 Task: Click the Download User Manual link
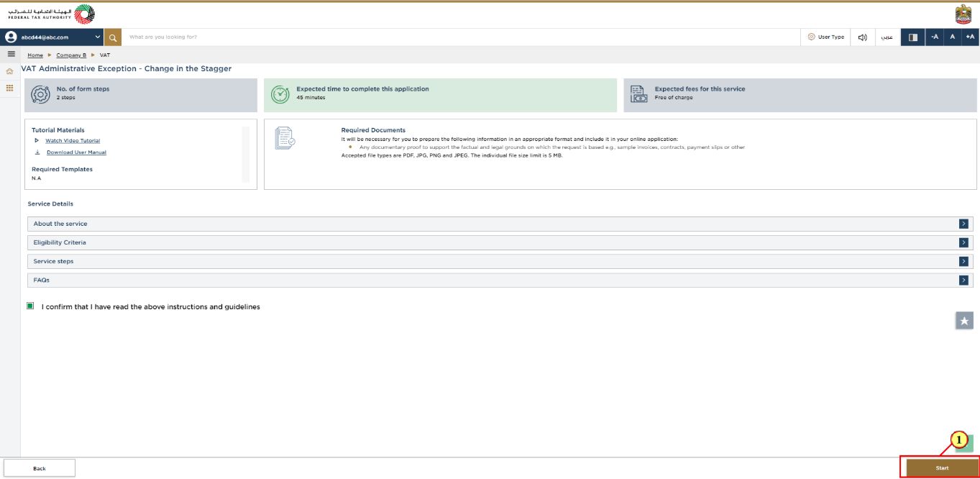pyautogui.click(x=76, y=152)
